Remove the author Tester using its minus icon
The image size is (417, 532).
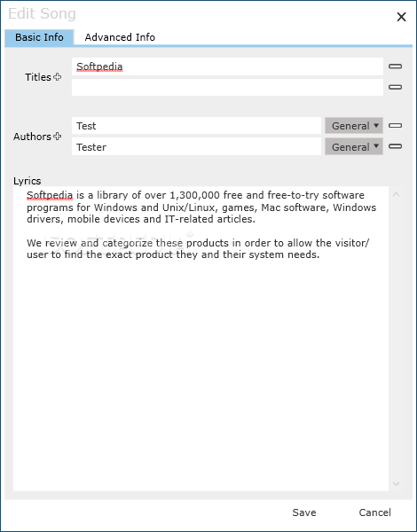[x=396, y=146]
